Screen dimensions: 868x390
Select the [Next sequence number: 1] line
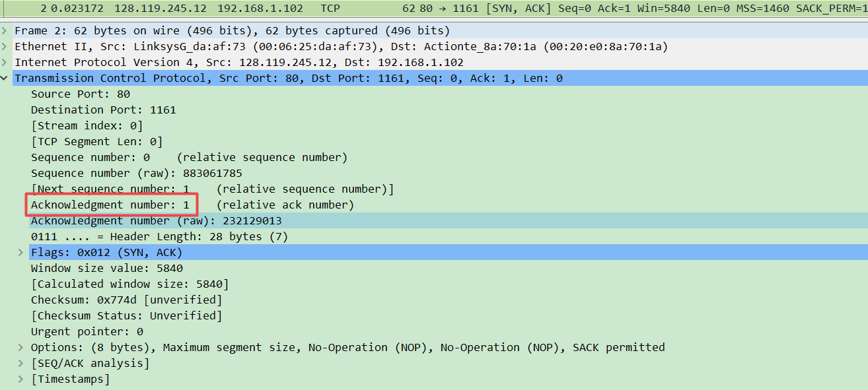[x=213, y=189]
